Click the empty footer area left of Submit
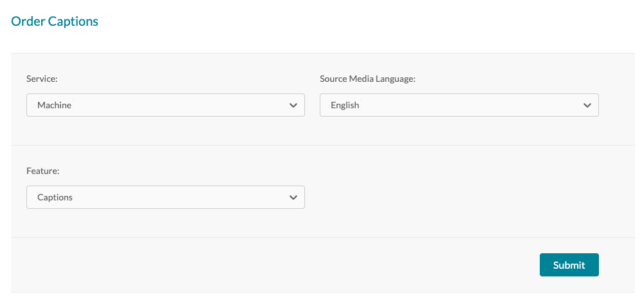 [270, 265]
